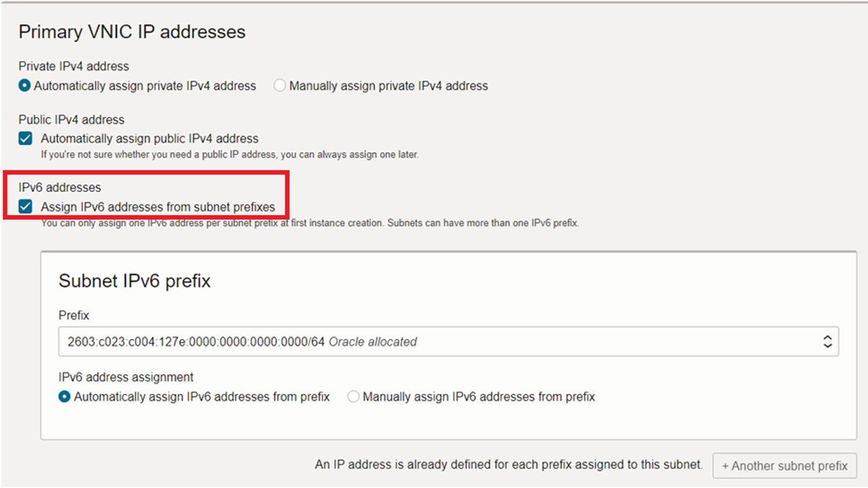Enable automatic private IPv4 address assignment
This screenshot has width=868, height=488.
point(24,85)
